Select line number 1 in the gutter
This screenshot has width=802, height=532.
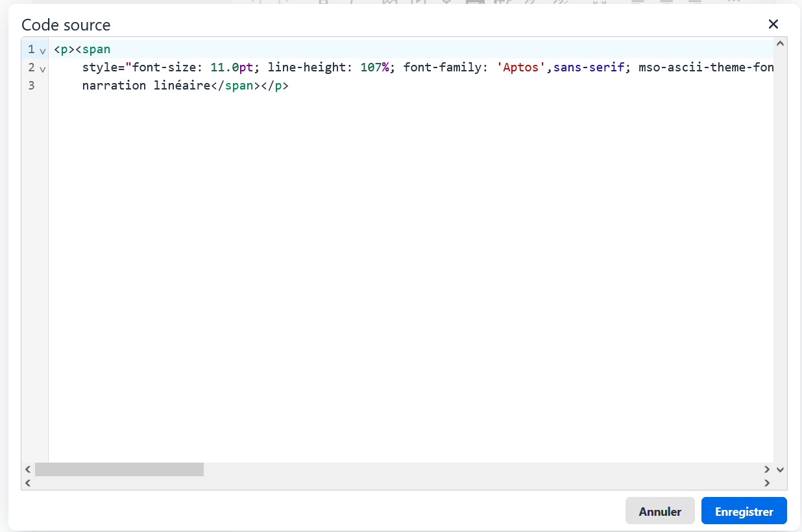pos(31,49)
